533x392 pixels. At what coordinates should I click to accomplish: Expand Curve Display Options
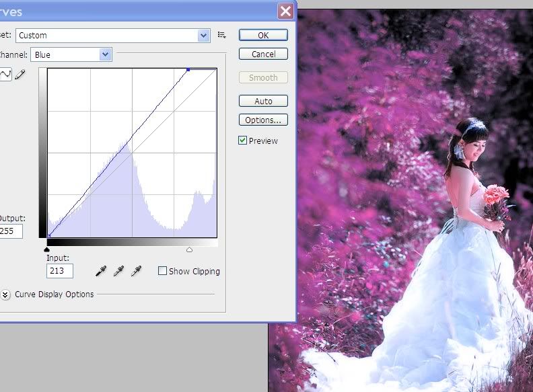tap(6, 294)
